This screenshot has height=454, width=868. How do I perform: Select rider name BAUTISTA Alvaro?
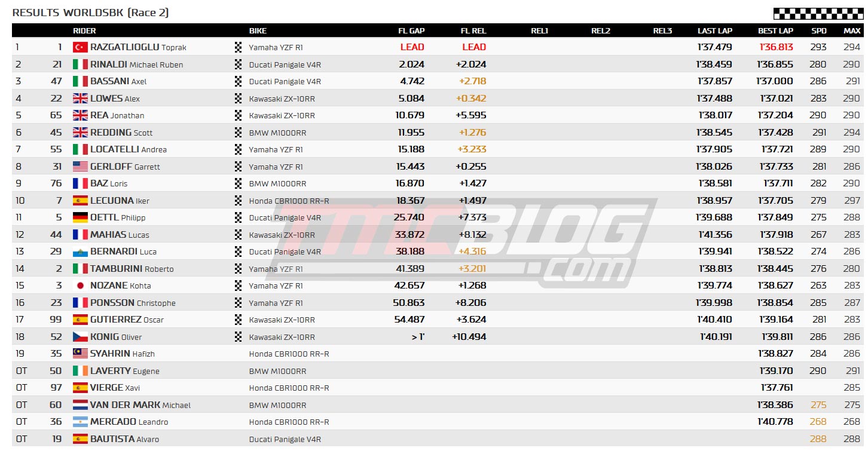pyautogui.click(x=124, y=438)
